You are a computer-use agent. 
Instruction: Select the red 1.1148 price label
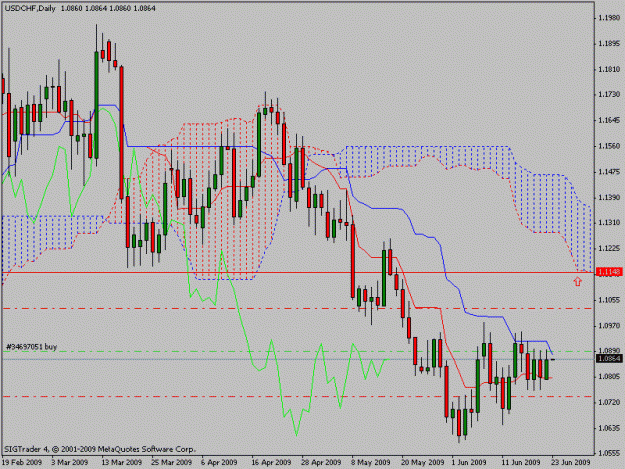click(609, 272)
